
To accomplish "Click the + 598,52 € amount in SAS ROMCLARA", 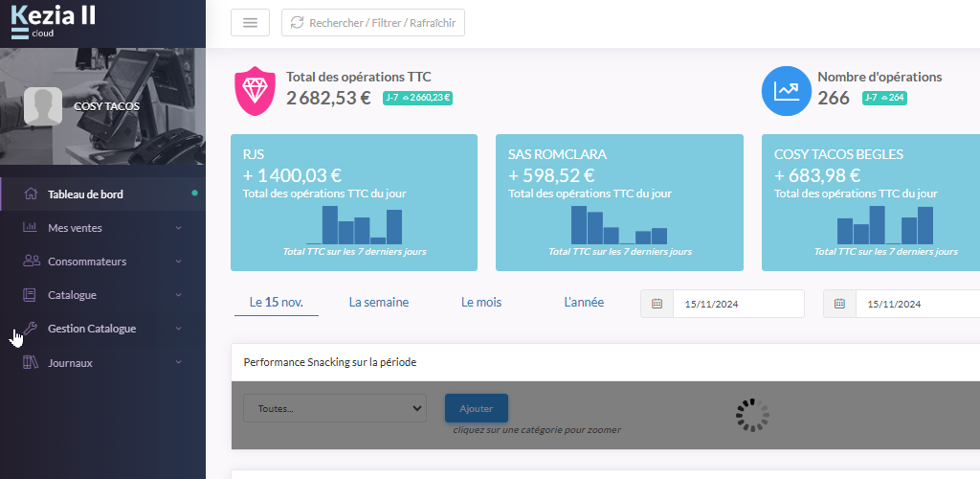I will pyautogui.click(x=551, y=175).
